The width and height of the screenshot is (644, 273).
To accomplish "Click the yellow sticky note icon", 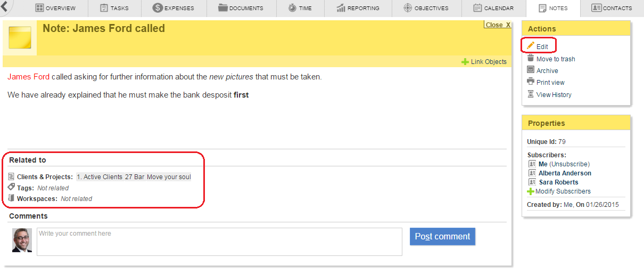I will pyautogui.click(x=20, y=37).
